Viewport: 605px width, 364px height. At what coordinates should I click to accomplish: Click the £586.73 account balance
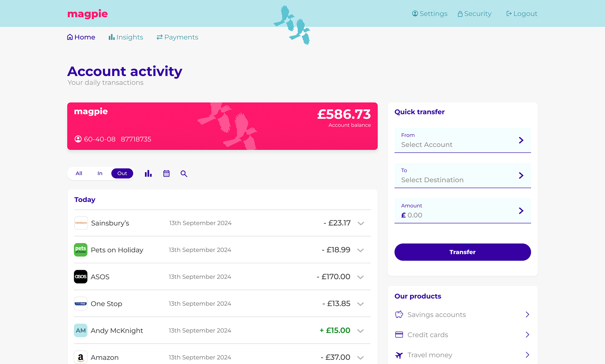344,114
